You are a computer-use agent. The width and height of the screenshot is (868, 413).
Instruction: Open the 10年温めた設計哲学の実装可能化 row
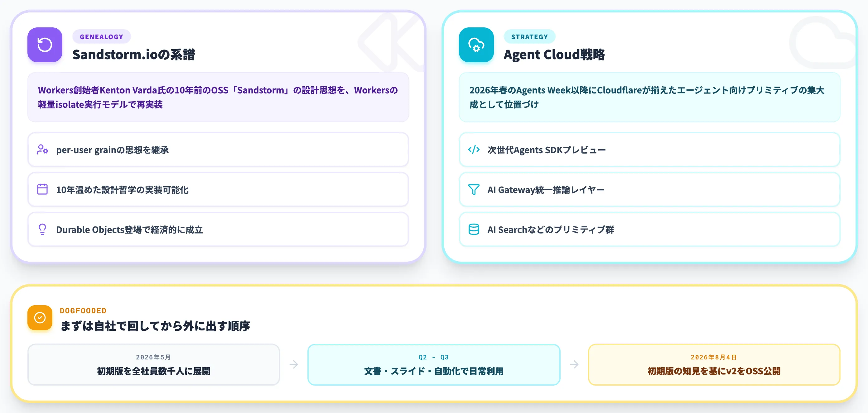pyautogui.click(x=218, y=189)
